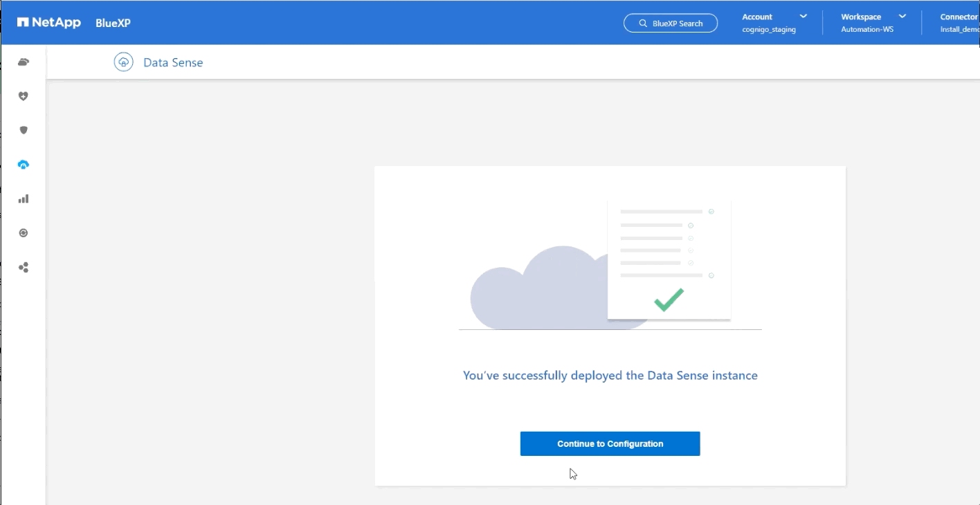Click the NetApp logo
The width and height of the screenshot is (980, 505).
pos(49,23)
